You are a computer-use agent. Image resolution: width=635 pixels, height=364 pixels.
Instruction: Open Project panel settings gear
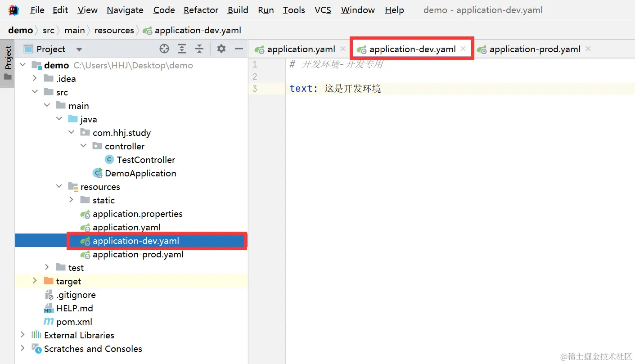click(x=221, y=49)
